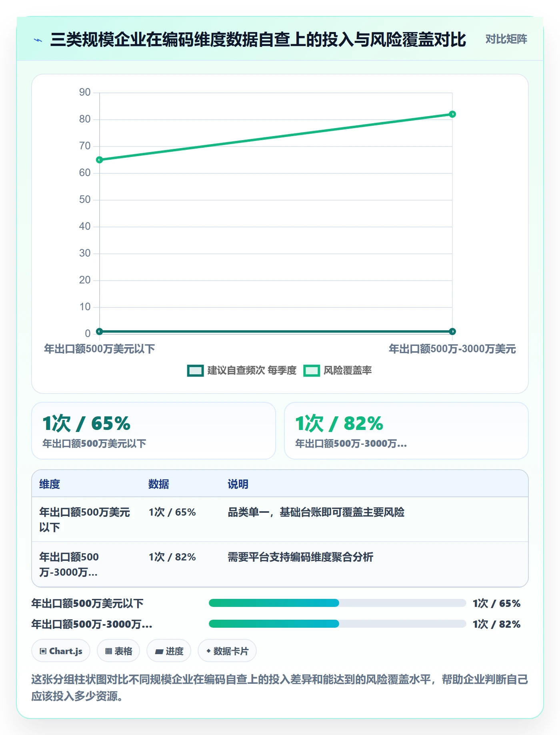Click the 1次 / 82% table data cell
This screenshot has width=560, height=735.
point(172,557)
